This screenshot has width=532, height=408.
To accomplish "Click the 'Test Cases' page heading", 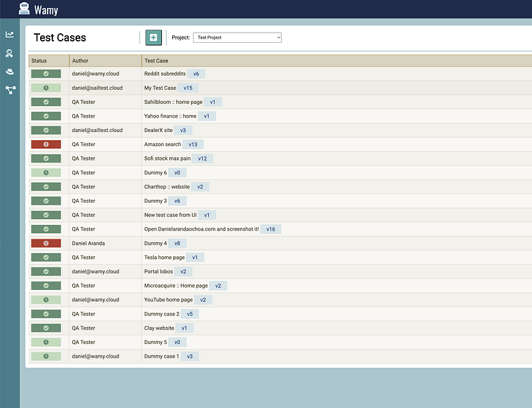I will tap(60, 37).
